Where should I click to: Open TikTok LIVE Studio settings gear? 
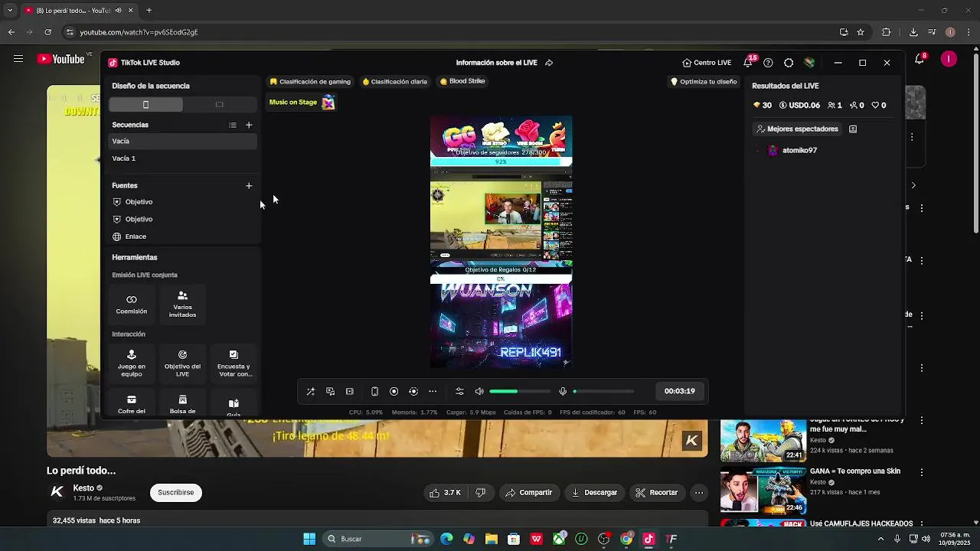789,63
